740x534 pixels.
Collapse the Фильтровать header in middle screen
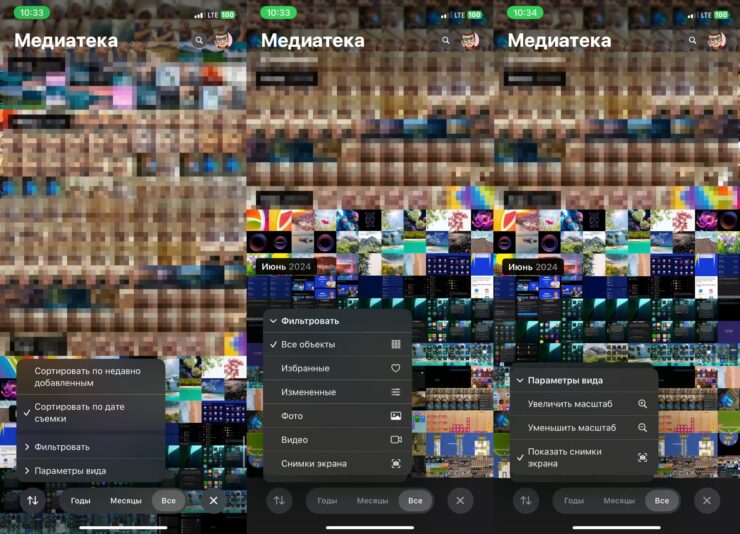[337, 321]
